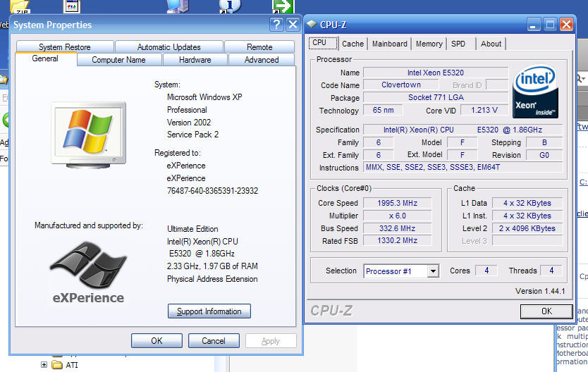
Task: Click the eXPerience OEM logo
Action: pos(89,273)
